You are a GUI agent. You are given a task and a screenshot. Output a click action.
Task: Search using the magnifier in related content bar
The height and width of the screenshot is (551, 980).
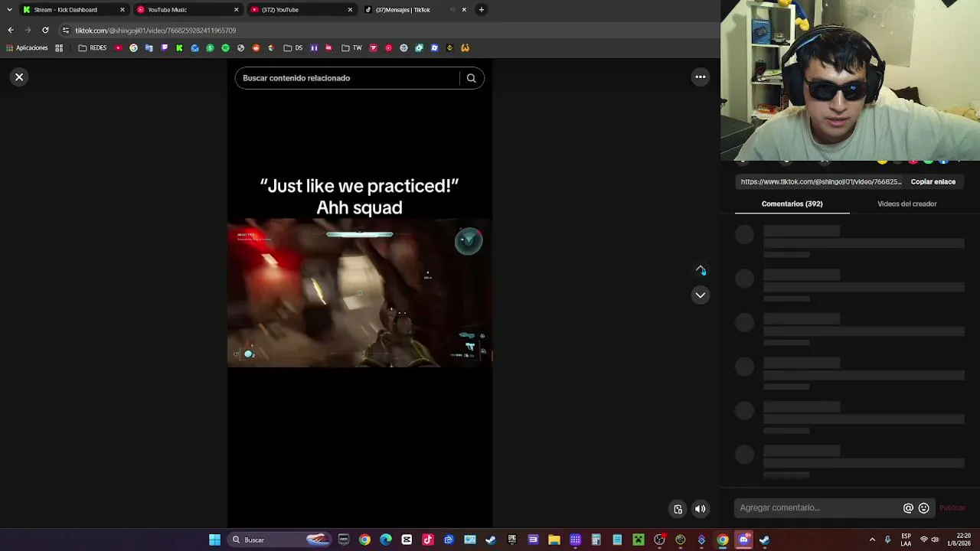(471, 78)
